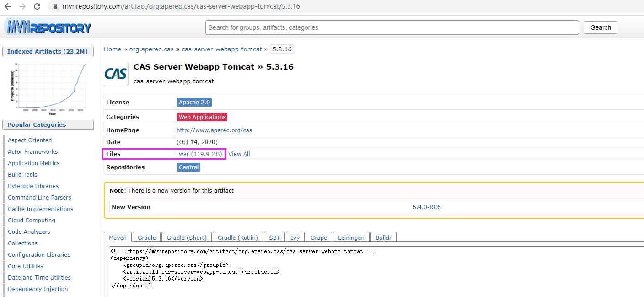
Task: Select the Maven tab
Action: [118, 238]
